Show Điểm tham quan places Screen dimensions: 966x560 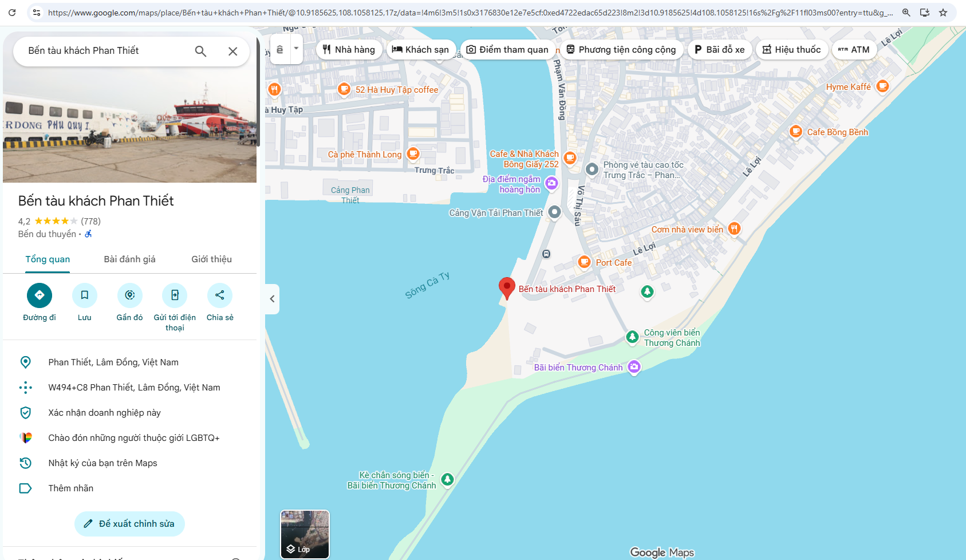click(508, 50)
